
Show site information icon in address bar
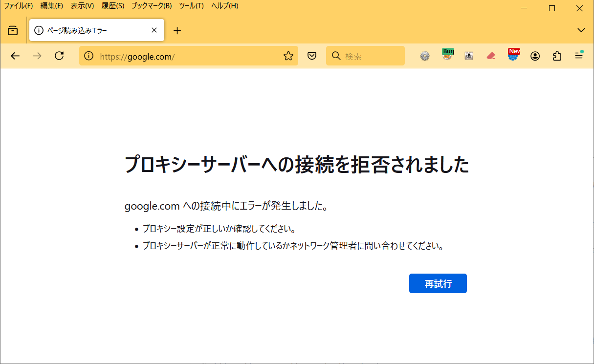tap(88, 56)
